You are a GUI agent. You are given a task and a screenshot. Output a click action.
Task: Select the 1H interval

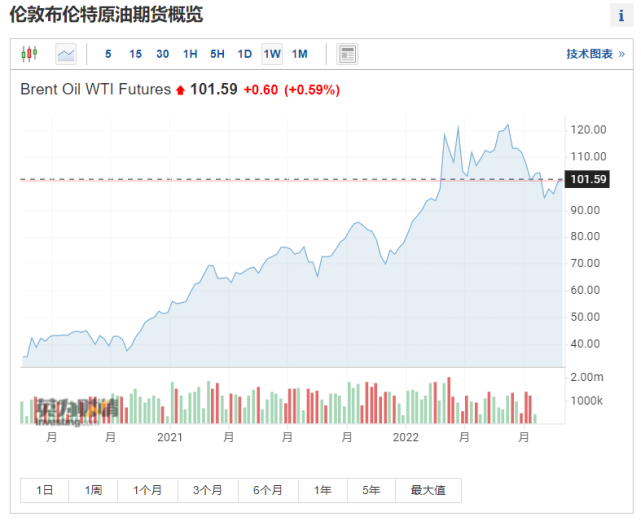190,53
